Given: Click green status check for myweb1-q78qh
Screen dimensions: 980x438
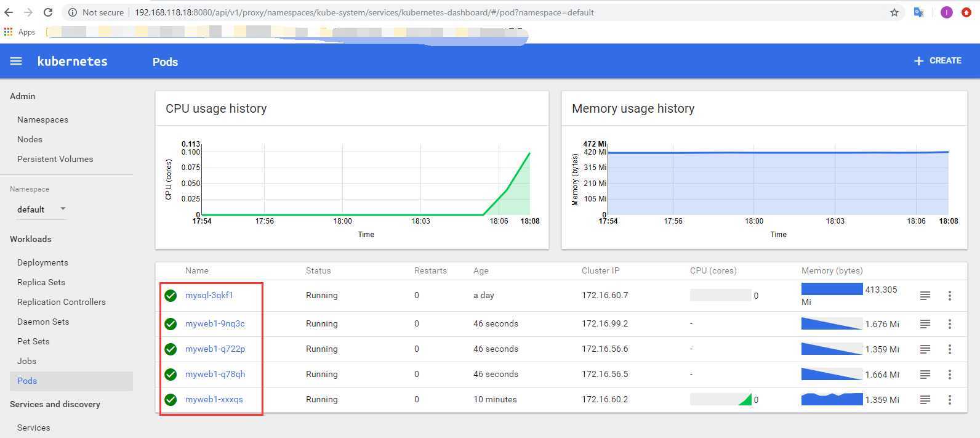Looking at the screenshot, I should point(171,375).
